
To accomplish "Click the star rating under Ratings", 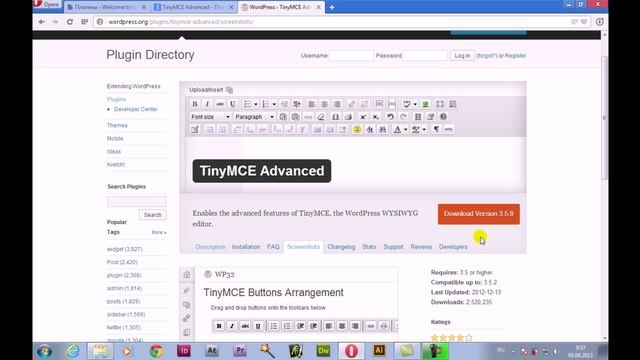I will (x=452, y=338).
